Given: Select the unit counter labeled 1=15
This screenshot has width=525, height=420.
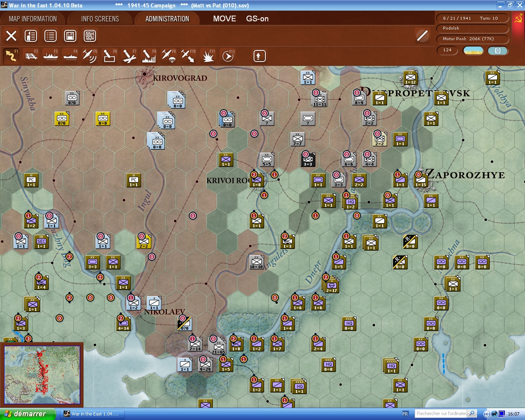Looking at the screenshot, I should click(421, 180).
